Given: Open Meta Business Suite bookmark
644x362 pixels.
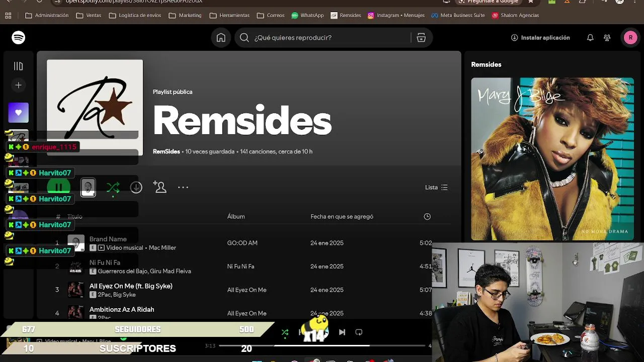Looking at the screenshot, I should click(x=457, y=16).
